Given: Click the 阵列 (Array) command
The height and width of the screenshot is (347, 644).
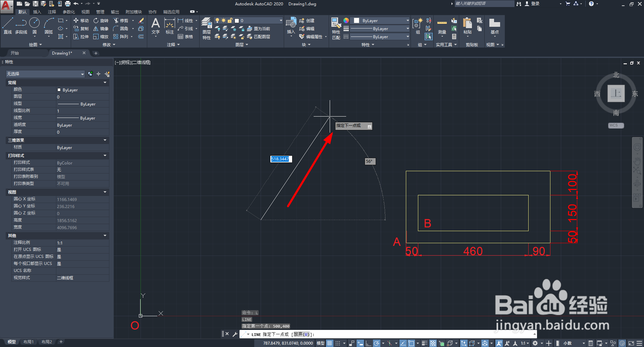Looking at the screenshot, I should click(x=121, y=37).
